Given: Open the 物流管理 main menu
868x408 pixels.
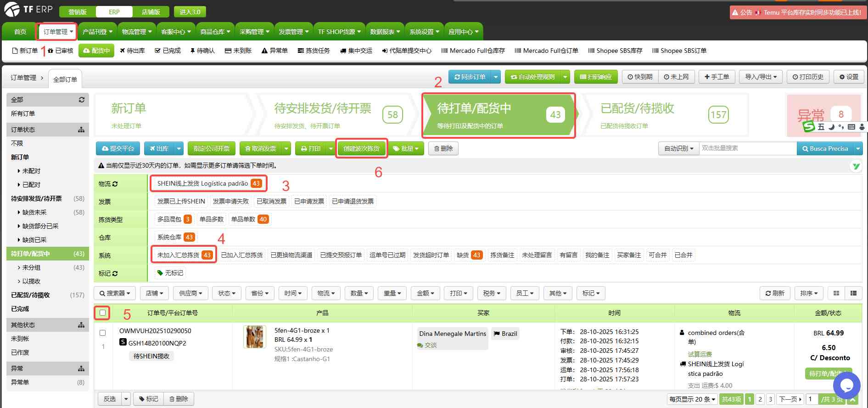Looking at the screenshot, I should (x=136, y=32).
